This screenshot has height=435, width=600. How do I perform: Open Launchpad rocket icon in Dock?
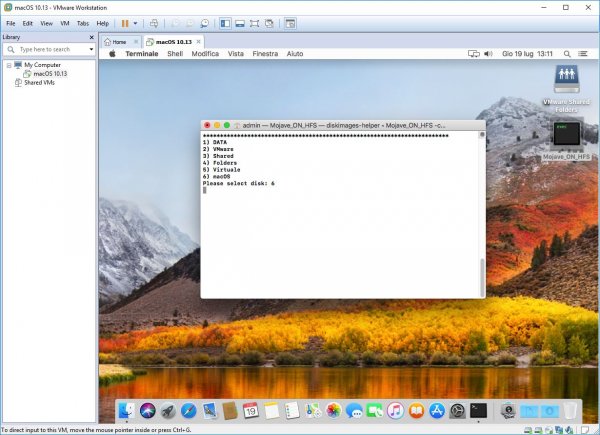tap(168, 411)
